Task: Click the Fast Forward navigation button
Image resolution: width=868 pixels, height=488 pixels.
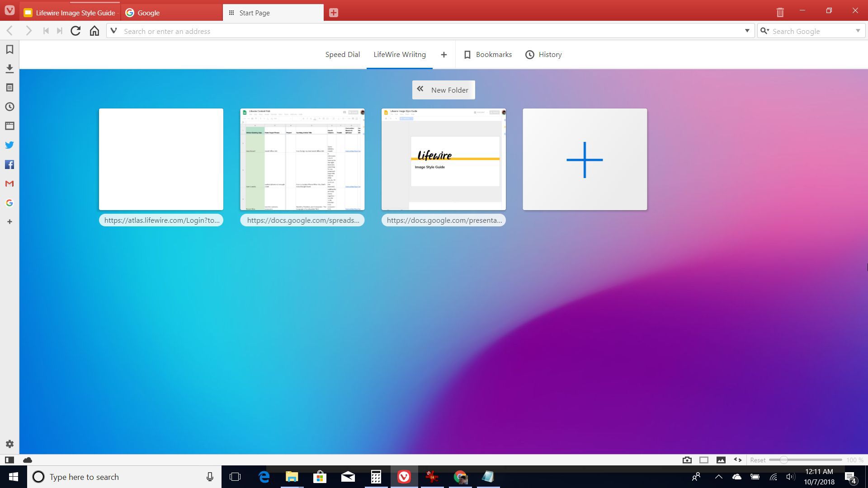Action: pos(60,31)
